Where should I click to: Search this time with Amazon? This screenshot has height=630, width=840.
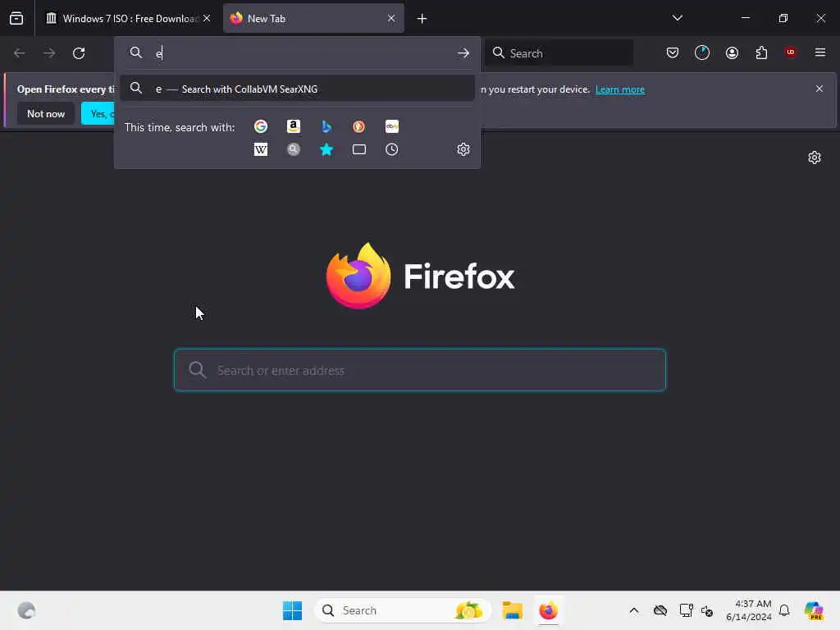click(294, 126)
